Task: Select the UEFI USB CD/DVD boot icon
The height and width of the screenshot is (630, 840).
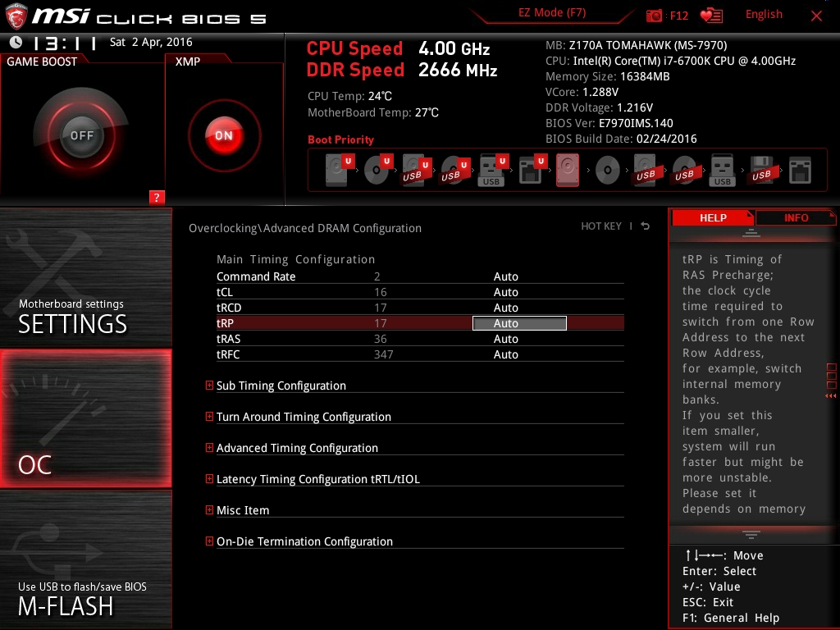Action: 455,170
